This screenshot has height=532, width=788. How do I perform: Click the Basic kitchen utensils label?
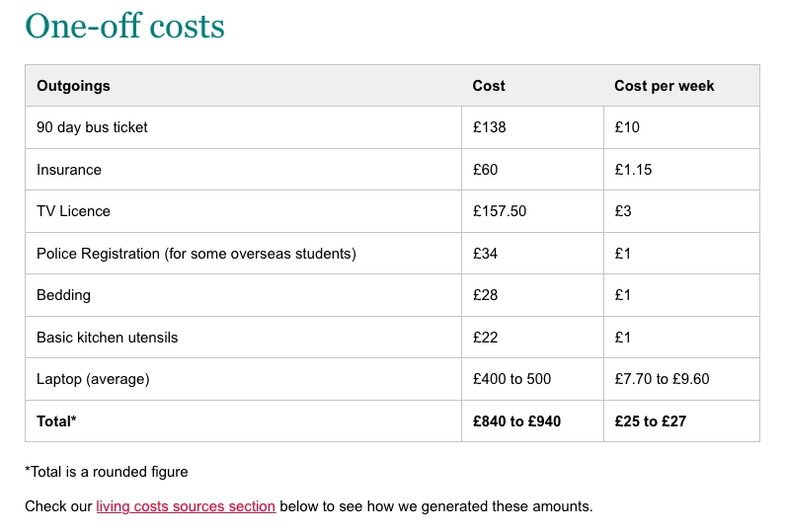108,338
